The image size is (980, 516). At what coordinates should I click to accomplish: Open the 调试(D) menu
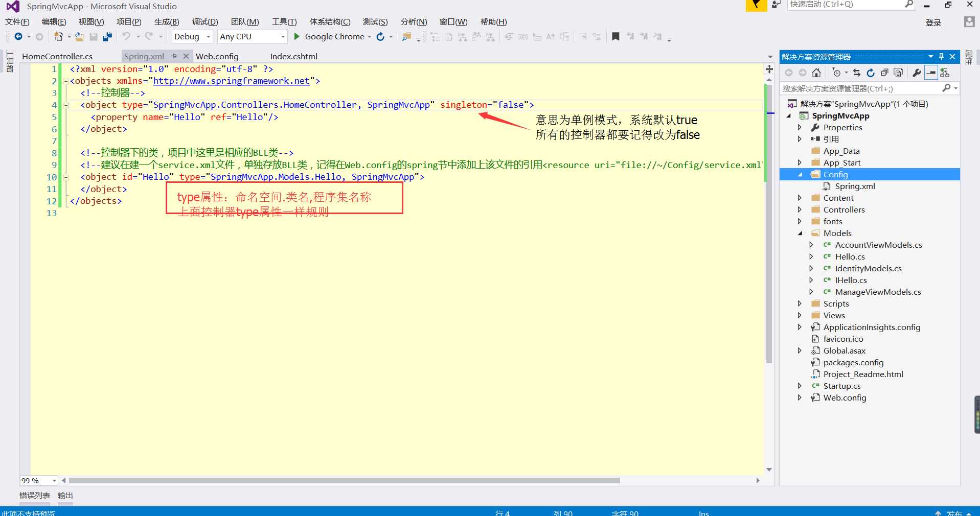(205, 22)
